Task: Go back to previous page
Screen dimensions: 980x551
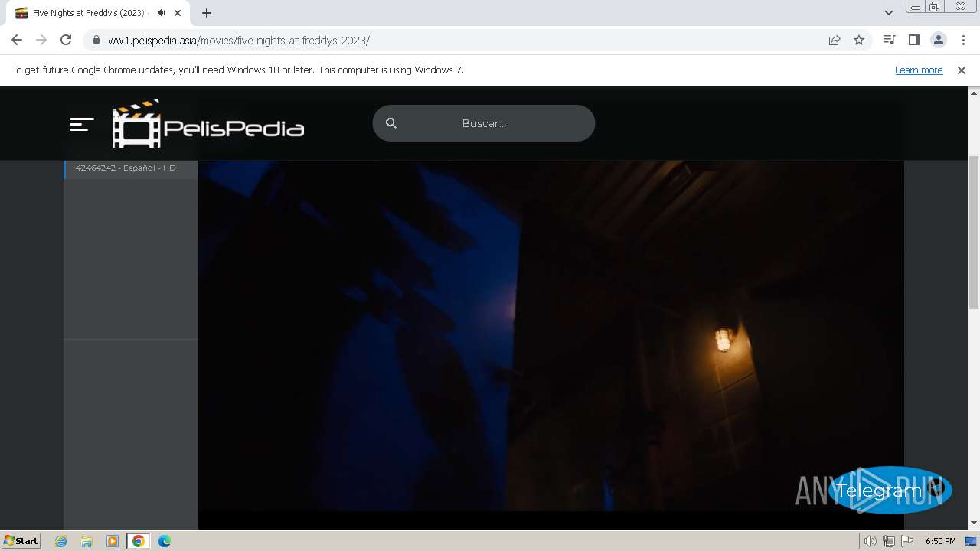Action: click(x=17, y=40)
